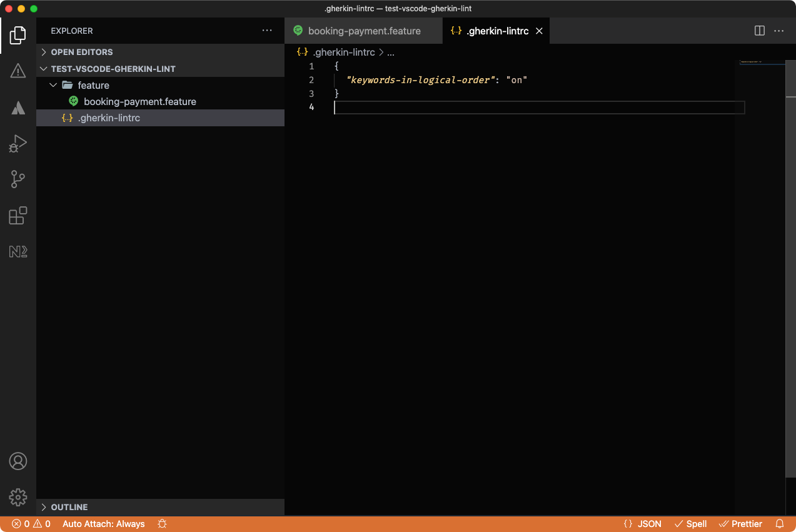Open the Extensions view
The height and width of the screenshot is (532, 796).
pyautogui.click(x=18, y=215)
